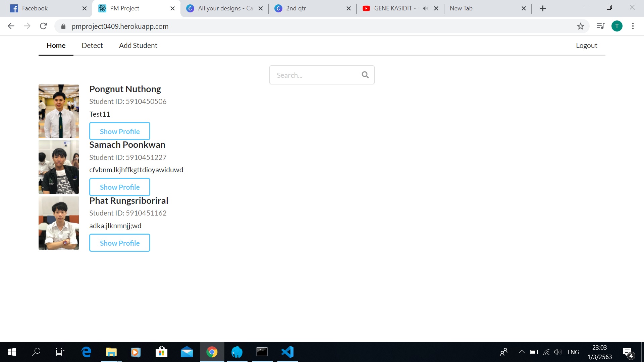
Task: Switch to Visual Studio Code in taskbar
Action: (x=287, y=352)
